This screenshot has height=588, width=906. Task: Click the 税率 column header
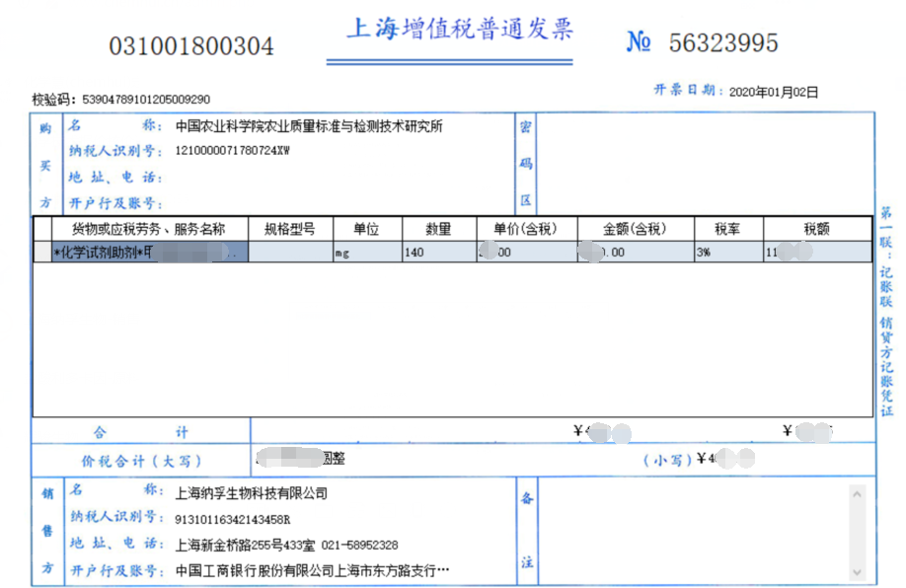click(728, 229)
